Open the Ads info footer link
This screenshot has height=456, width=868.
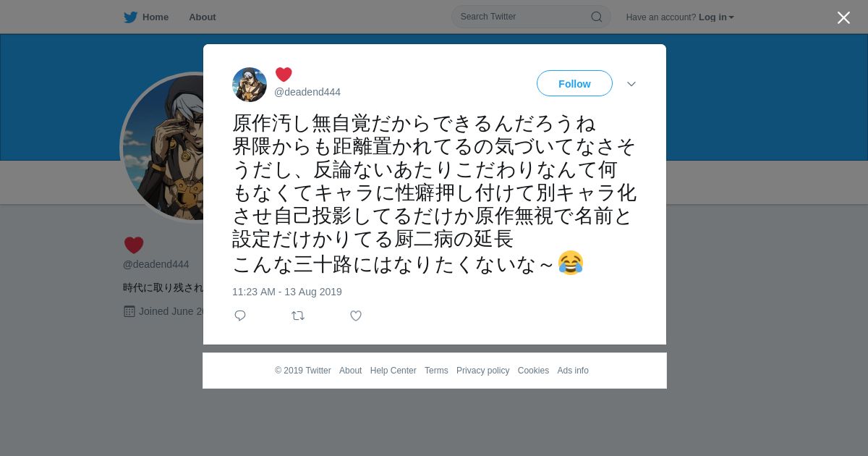pos(573,371)
